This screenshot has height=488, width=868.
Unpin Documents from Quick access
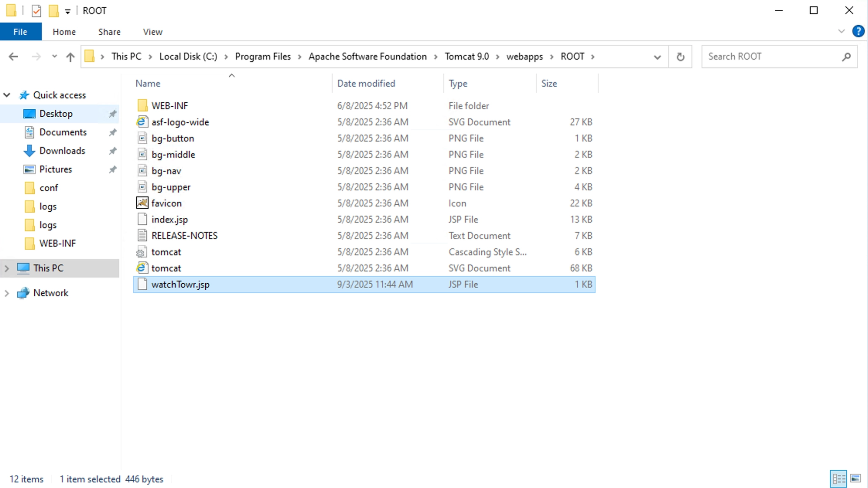[x=112, y=132]
